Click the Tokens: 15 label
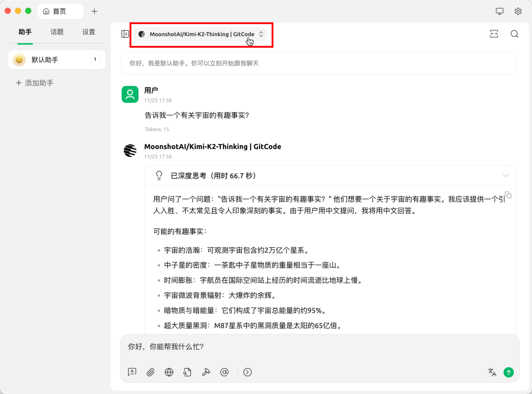 pyautogui.click(x=157, y=130)
